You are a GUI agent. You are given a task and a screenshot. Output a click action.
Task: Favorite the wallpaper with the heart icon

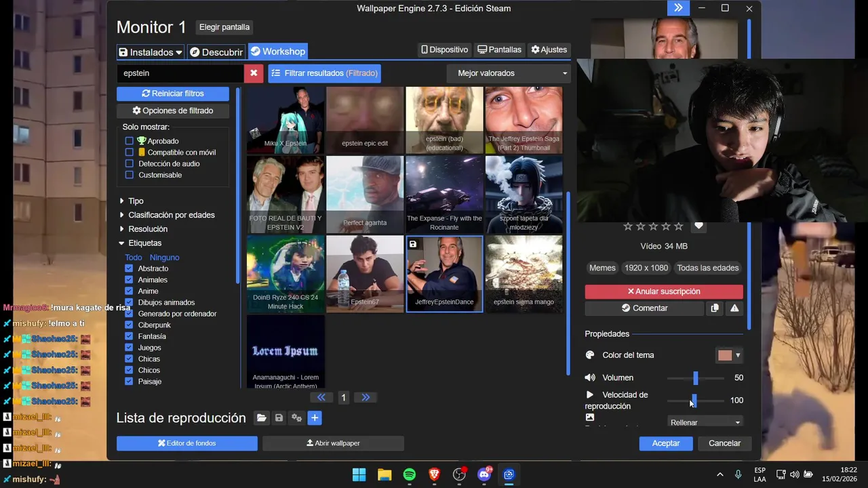tap(699, 226)
